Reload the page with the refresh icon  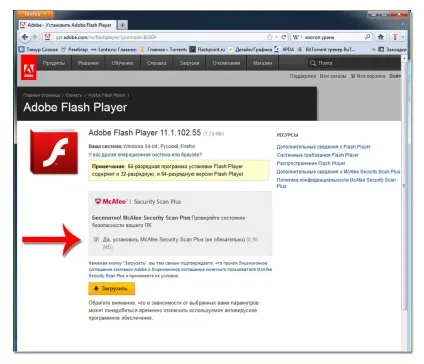tap(284, 37)
